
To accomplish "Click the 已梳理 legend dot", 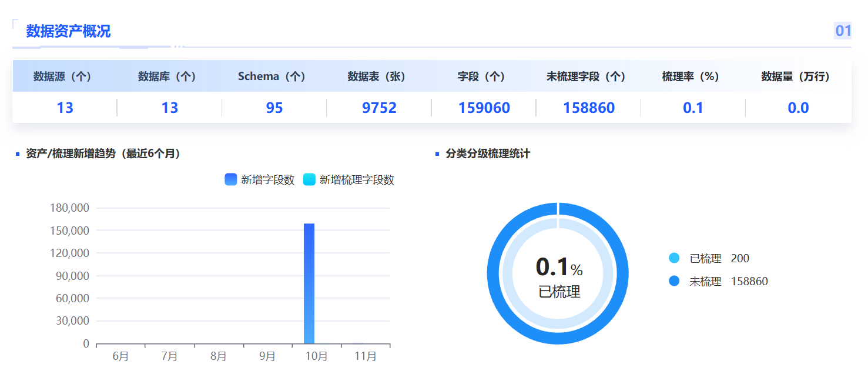I will (x=675, y=258).
